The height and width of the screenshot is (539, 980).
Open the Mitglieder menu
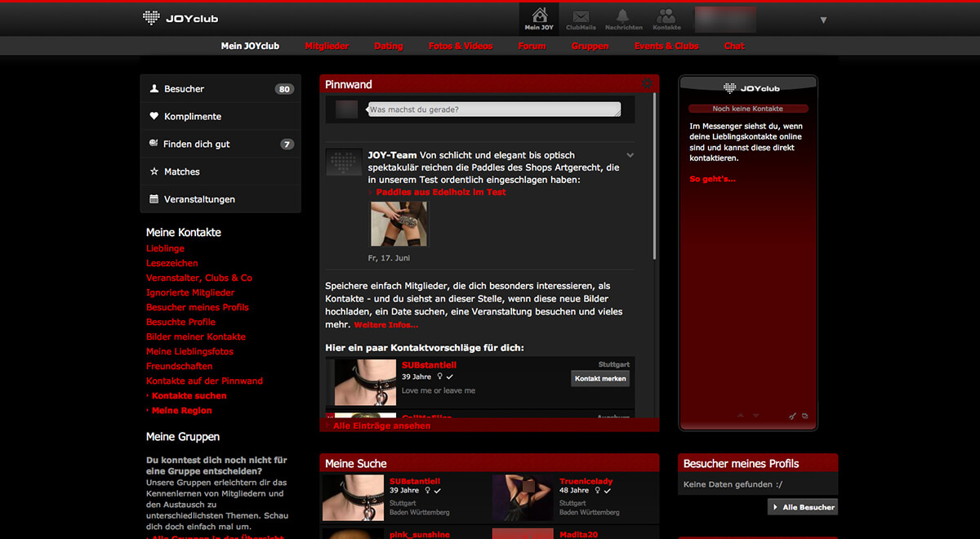point(327,46)
